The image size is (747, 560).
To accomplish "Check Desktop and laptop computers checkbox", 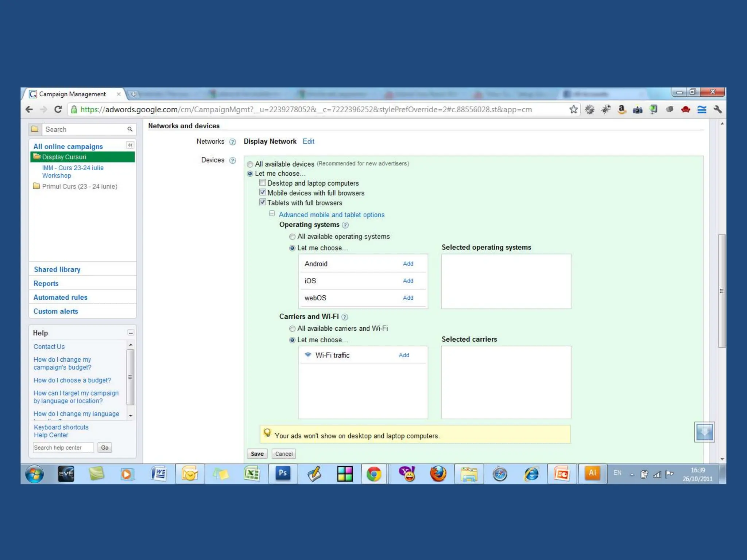I will (263, 183).
